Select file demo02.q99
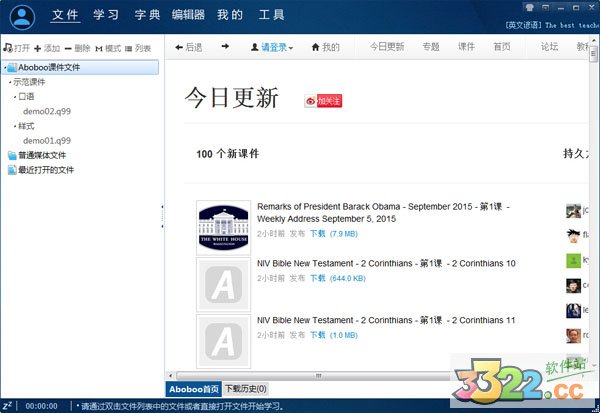This screenshot has width=600, height=413. [47, 111]
